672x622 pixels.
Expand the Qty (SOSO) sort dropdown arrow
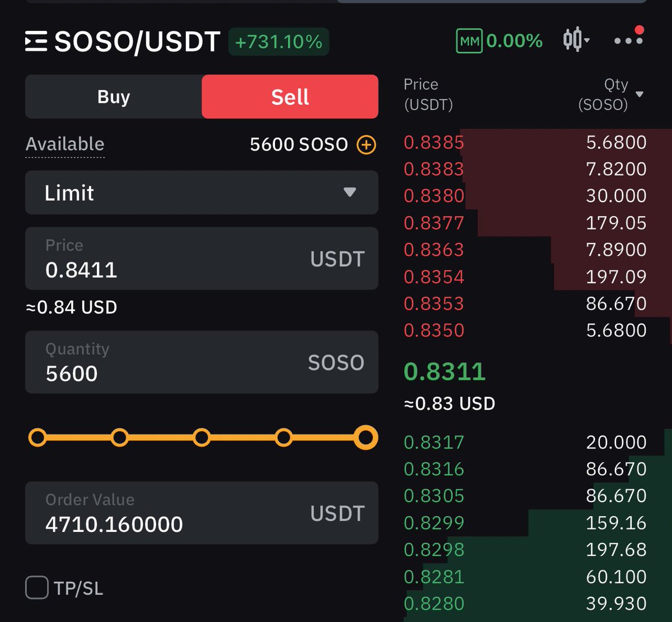(x=640, y=95)
